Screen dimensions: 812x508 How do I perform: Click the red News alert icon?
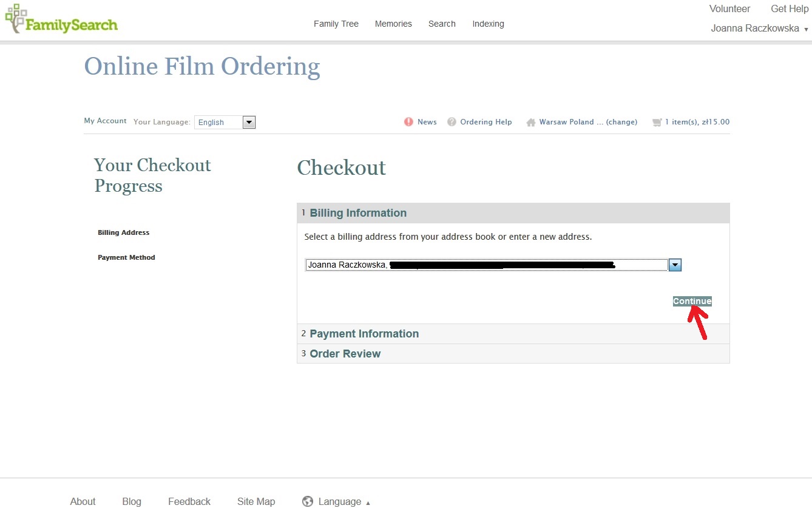408,122
